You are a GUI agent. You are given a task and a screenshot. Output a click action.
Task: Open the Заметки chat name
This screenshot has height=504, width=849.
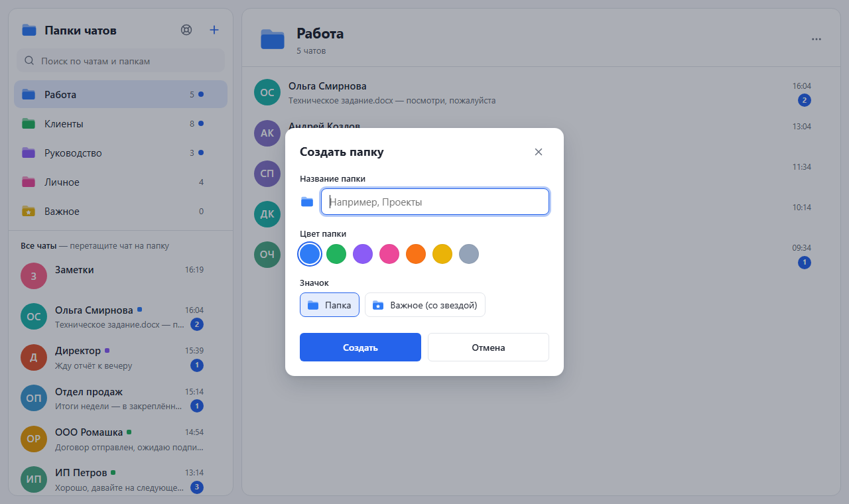pos(74,270)
